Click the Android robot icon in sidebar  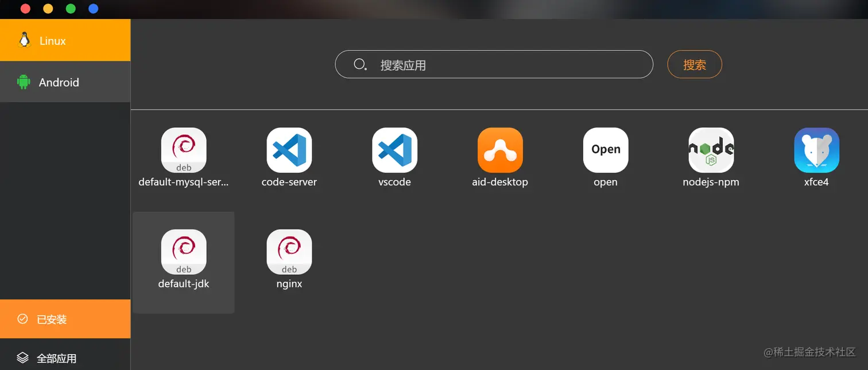(24, 82)
